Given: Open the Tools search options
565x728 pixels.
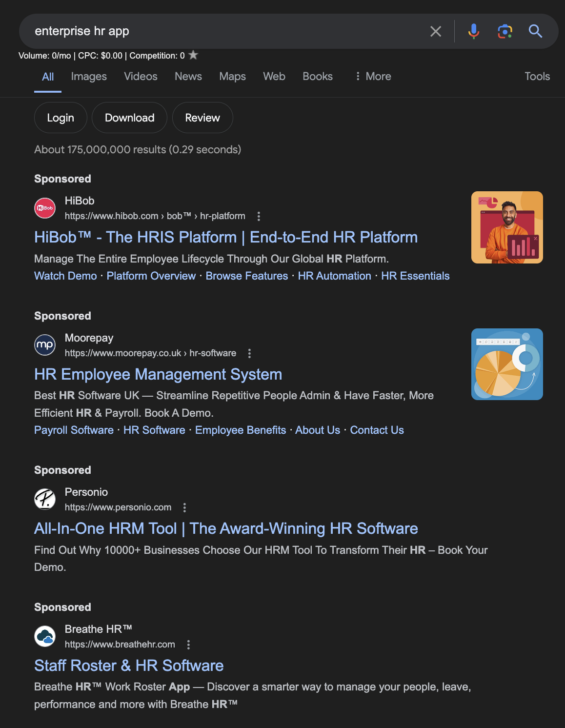Looking at the screenshot, I should [537, 76].
